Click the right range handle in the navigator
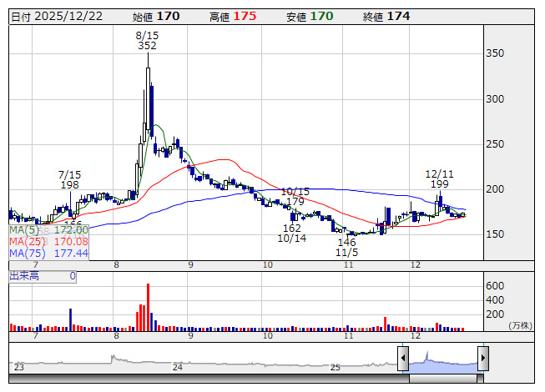The width and height of the screenshot is (545, 392). [x=482, y=359]
